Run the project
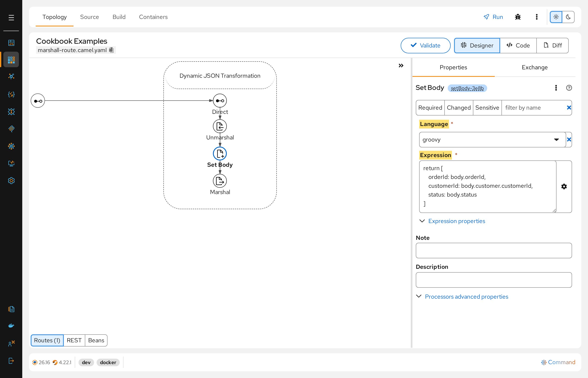Image resolution: width=588 pixels, height=378 pixels. click(x=493, y=17)
